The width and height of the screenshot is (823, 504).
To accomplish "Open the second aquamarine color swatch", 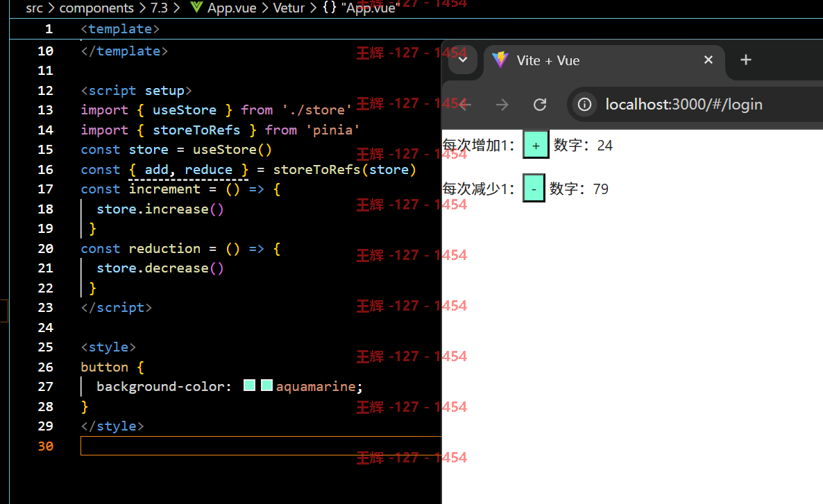I will coord(266,385).
